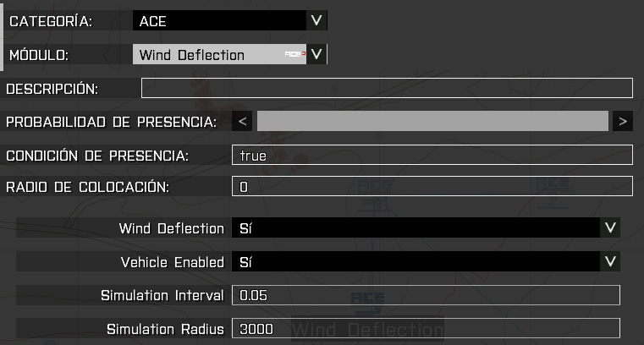
Task: Click the Wind Deflection setting dropdown arrow
Action: pos(609,228)
